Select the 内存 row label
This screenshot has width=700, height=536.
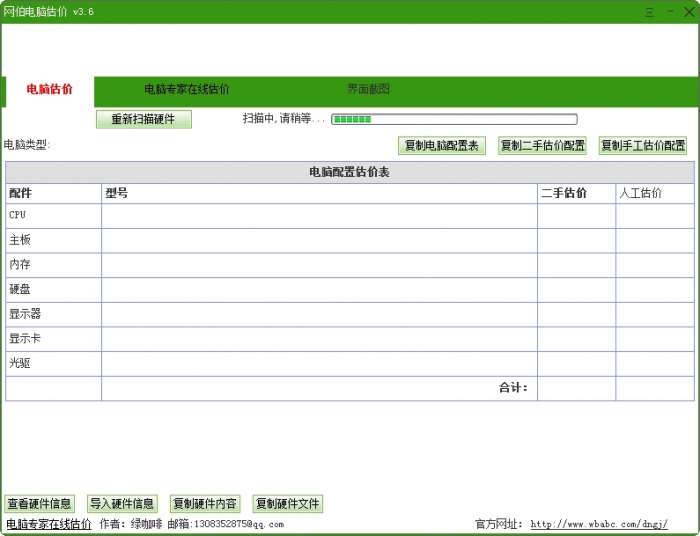[20, 265]
